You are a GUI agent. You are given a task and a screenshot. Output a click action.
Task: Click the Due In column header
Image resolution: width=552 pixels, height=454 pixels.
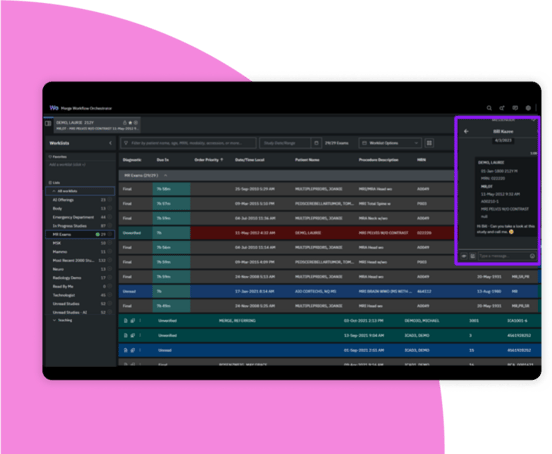[163, 160]
